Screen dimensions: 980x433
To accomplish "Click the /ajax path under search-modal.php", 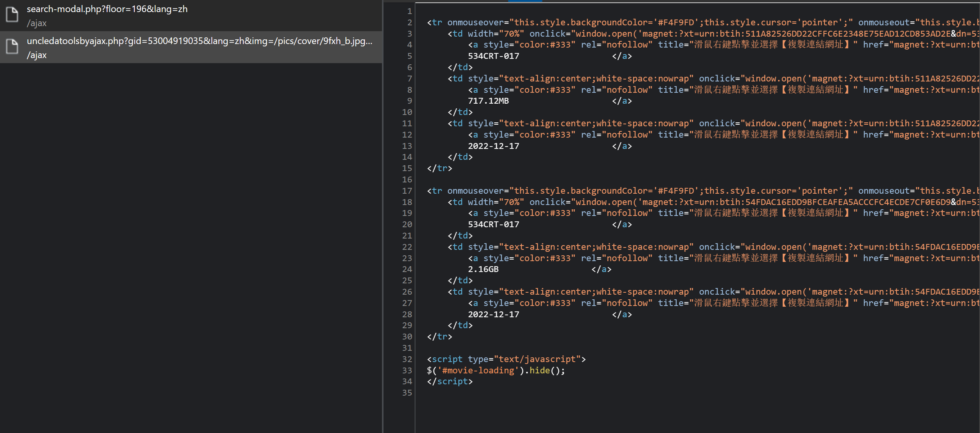I will point(37,23).
